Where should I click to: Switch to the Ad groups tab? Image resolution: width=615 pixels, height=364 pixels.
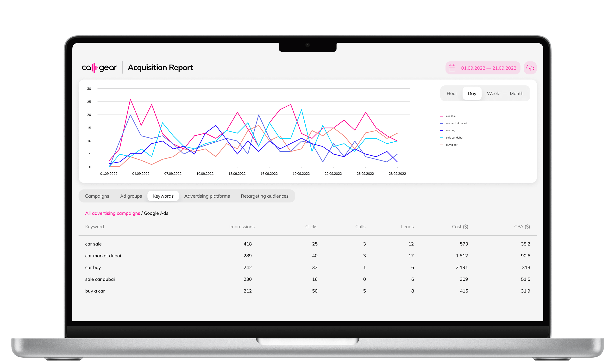(x=131, y=195)
